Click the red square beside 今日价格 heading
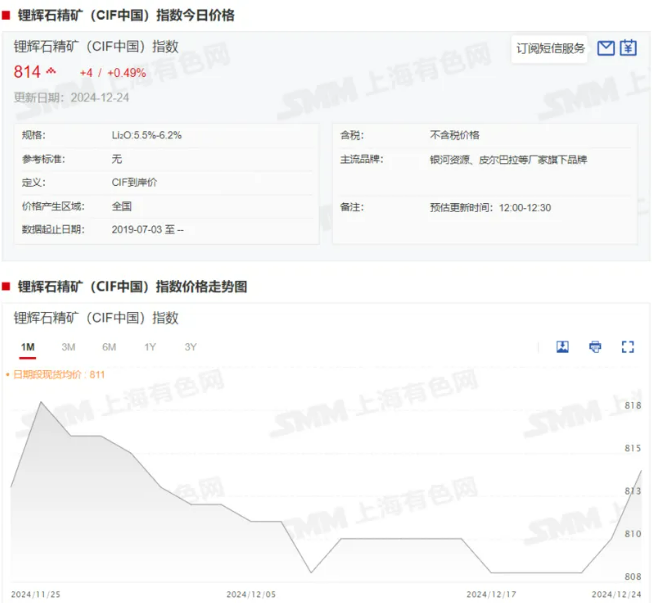Viewport: 652px width, 603px height. [x=6, y=14]
